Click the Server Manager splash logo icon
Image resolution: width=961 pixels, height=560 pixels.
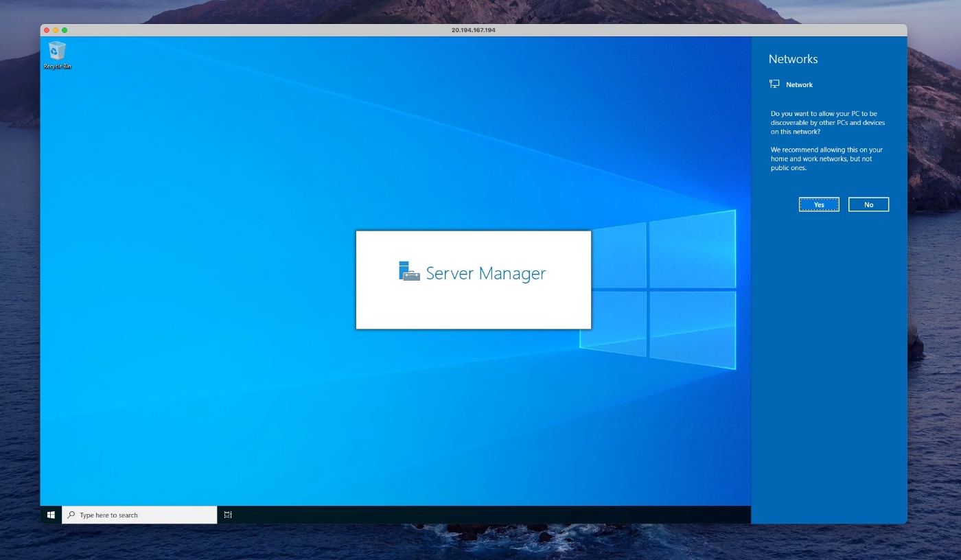click(x=409, y=271)
